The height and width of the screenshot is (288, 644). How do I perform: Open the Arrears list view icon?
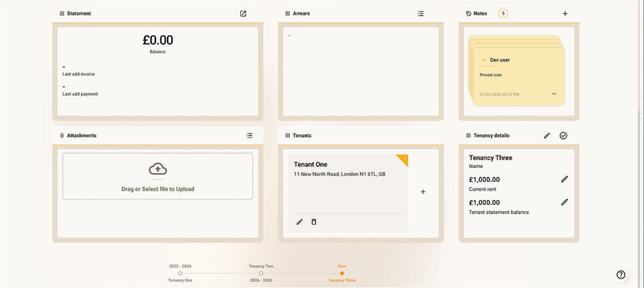click(x=421, y=13)
